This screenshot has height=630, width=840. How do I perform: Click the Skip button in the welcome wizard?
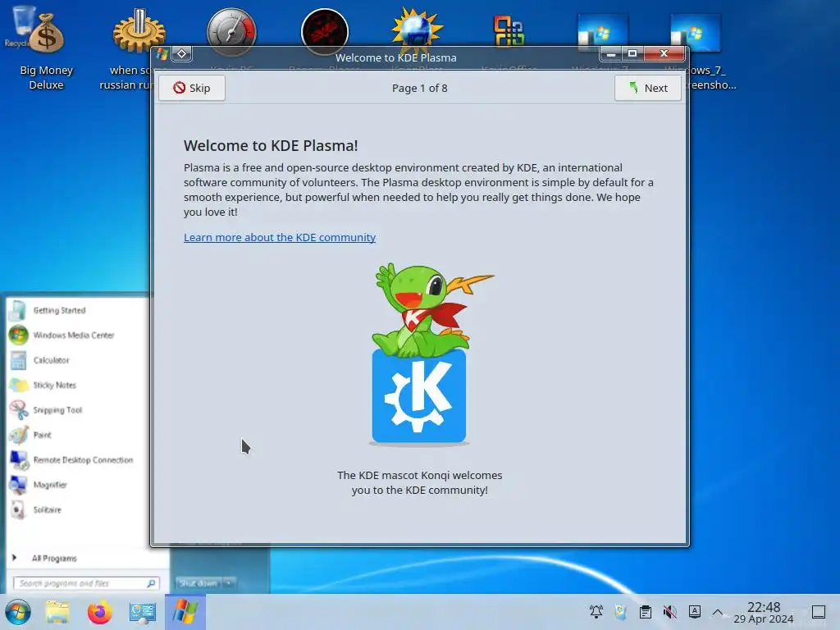192,88
